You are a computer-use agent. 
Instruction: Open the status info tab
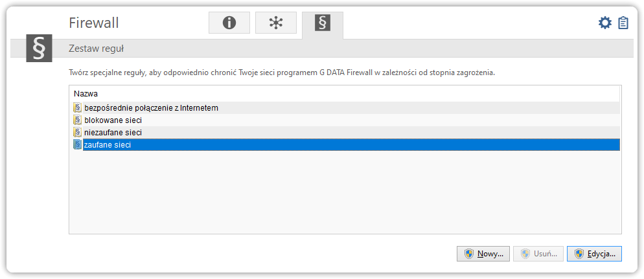click(229, 23)
